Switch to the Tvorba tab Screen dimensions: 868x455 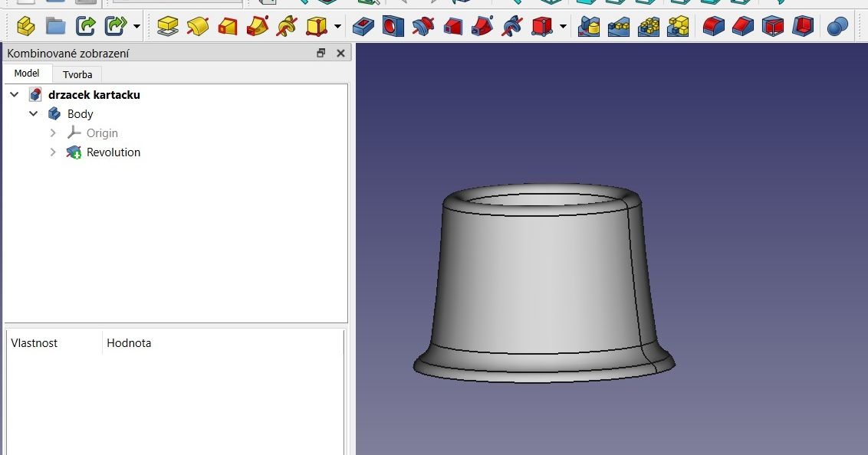click(77, 74)
